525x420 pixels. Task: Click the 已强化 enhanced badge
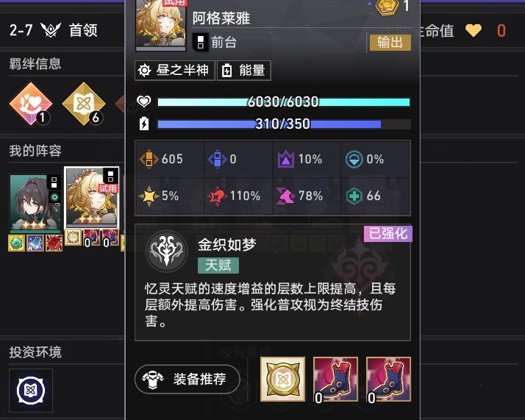388,233
